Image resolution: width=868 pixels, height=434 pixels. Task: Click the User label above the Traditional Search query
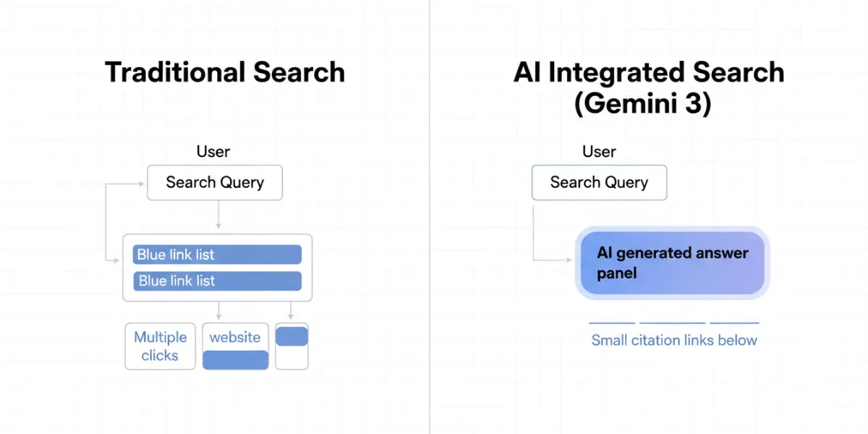pos(213,152)
